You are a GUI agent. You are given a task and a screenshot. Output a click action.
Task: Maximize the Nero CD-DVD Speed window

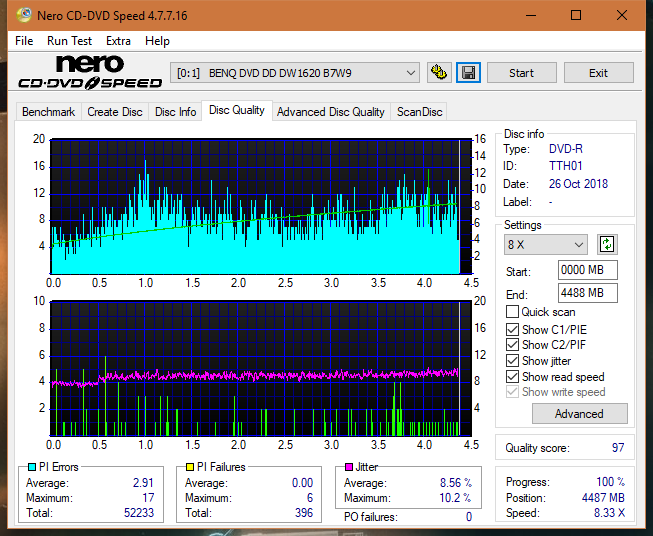click(x=576, y=15)
